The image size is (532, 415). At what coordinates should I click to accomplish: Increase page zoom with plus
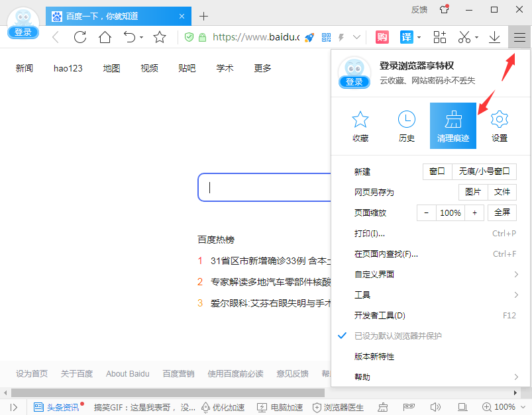click(474, 213)
